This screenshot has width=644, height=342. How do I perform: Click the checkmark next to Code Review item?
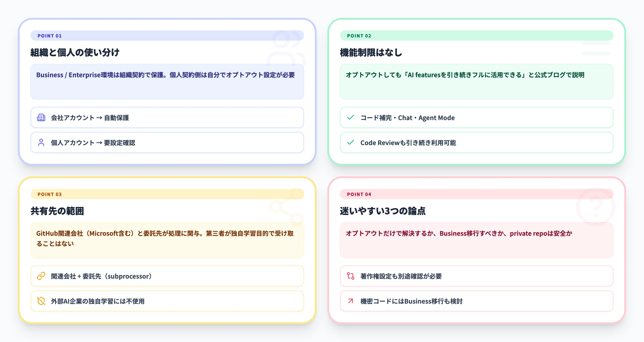pos(351,143)
